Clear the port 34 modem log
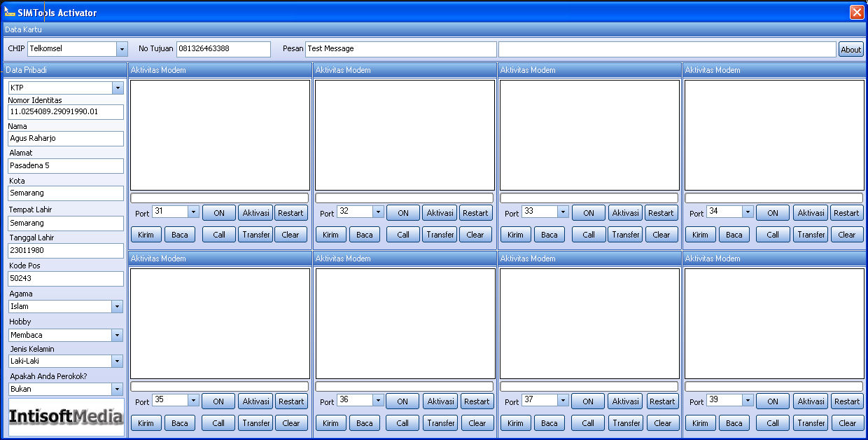 [847, 235]
